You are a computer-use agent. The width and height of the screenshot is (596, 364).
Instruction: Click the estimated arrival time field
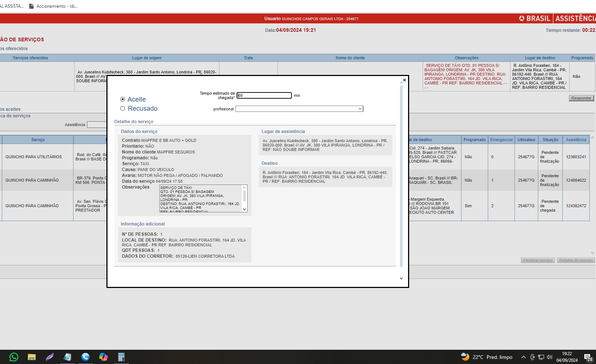coord(264,95)
